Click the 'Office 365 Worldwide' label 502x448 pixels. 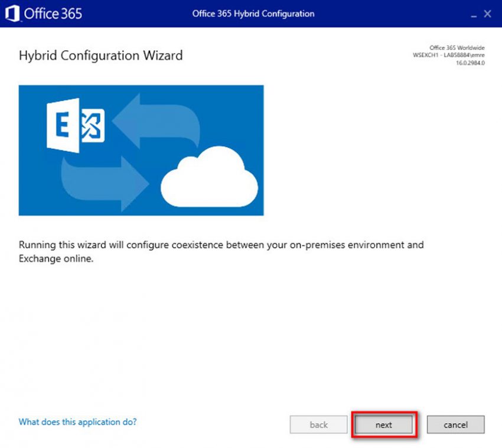click(x=457, y=47)
